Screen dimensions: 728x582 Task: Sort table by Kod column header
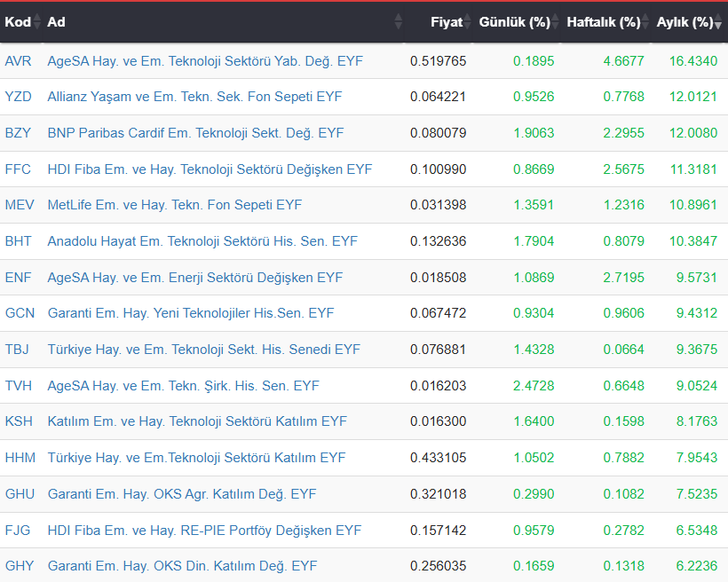pos(21,22)
